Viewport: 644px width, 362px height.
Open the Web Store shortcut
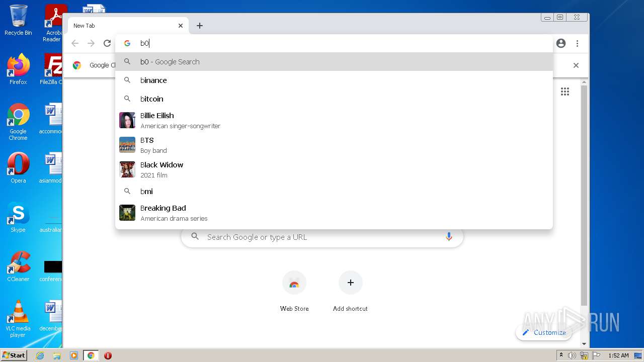[x=294, y=292]
